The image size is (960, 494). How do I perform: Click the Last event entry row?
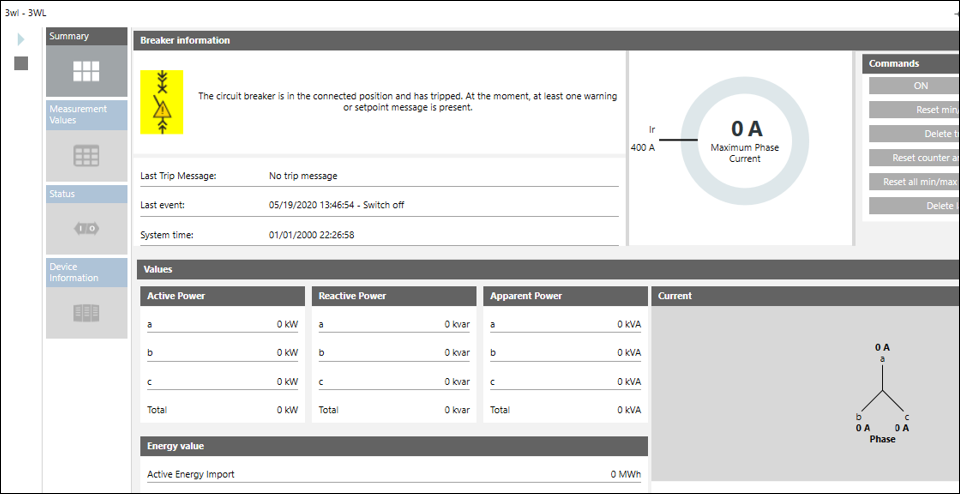point(379,205)
